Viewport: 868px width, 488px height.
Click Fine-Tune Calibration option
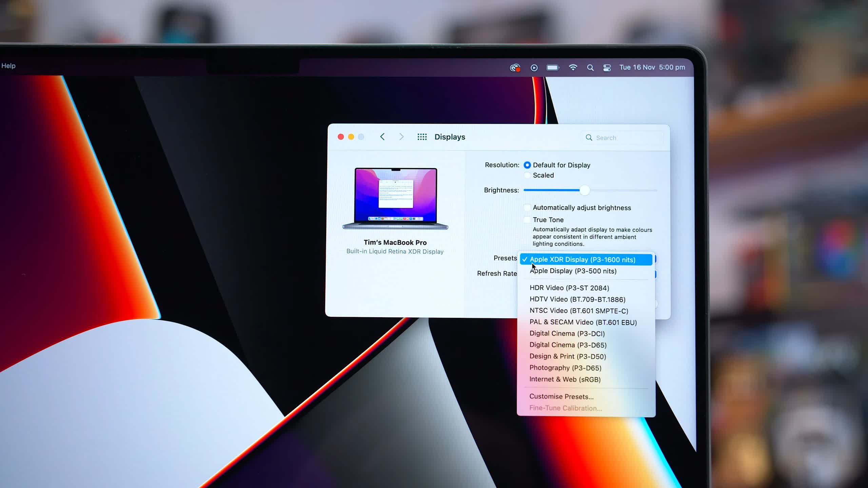click(x=565, y=408)
